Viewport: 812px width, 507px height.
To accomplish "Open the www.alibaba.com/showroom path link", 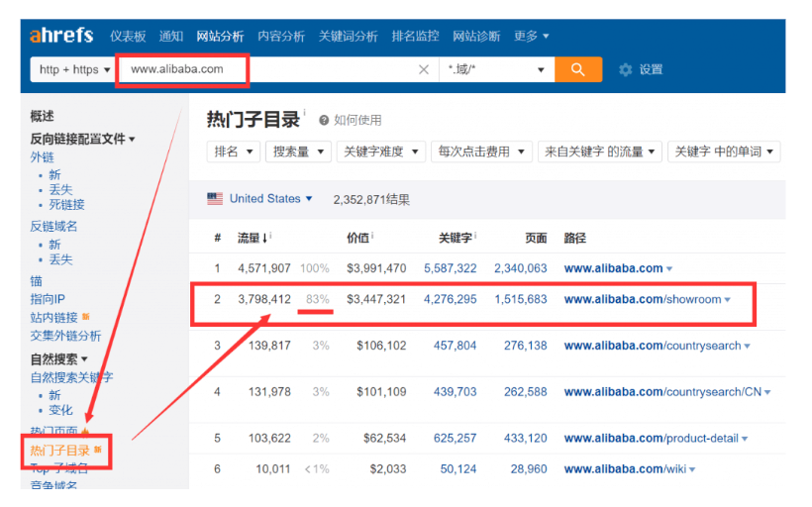I will [643, 299].
